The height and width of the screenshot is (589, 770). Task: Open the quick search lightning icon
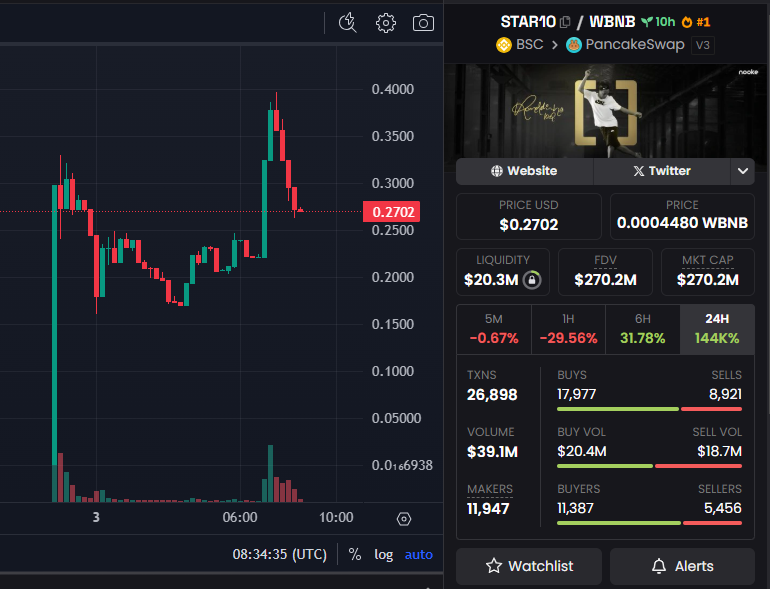tap(348, 22)
